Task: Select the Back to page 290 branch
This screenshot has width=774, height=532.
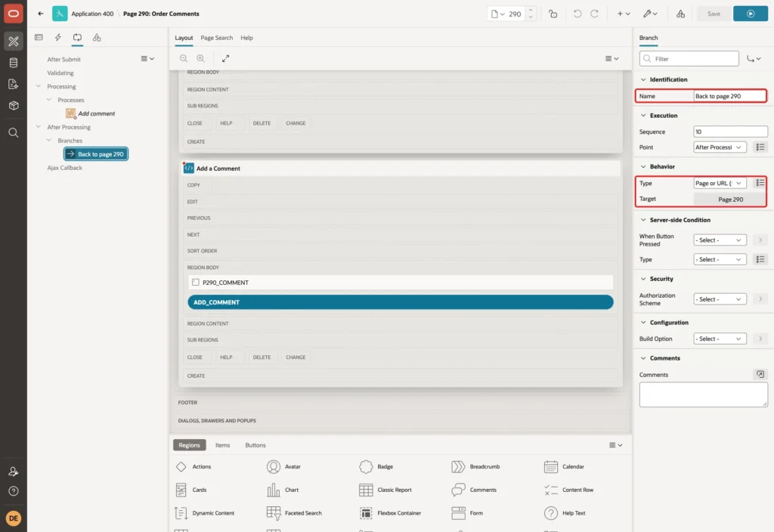Action: [x=96, y=154]
